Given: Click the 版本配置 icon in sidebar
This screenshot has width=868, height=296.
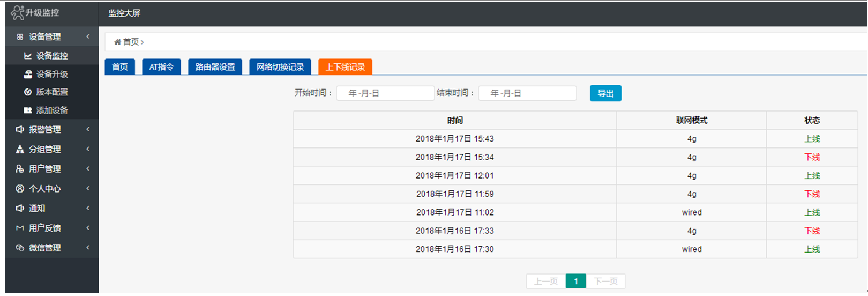Looking at the screenshot, I should click(28, 92).
